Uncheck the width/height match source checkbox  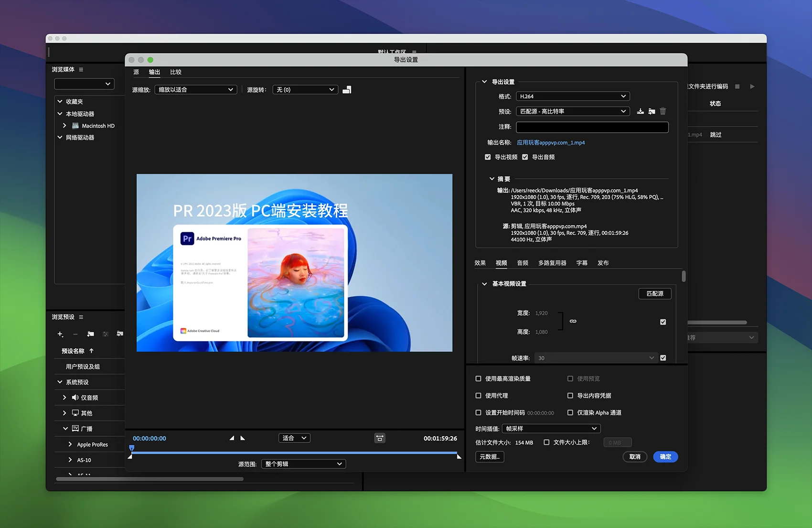pos(663,322)
